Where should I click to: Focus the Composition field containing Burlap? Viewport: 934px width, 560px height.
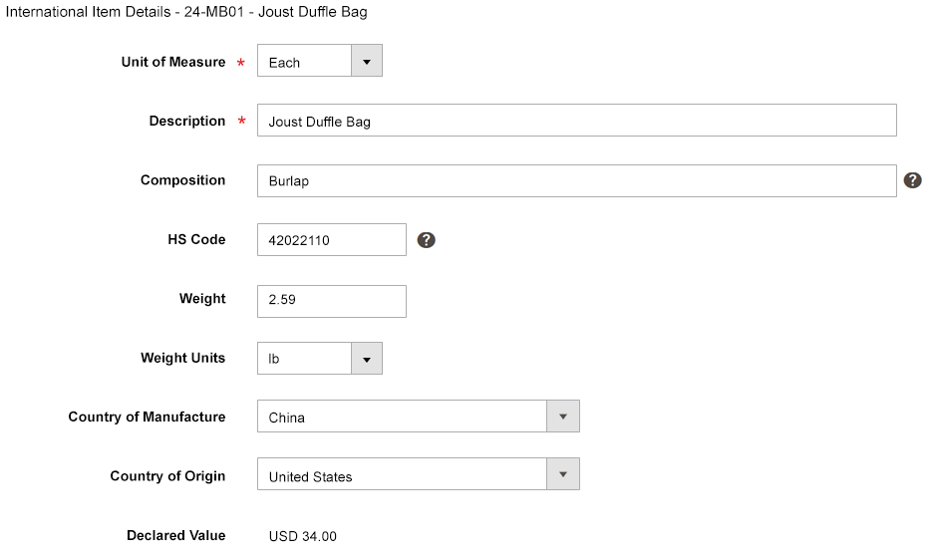tap(576, 181)
